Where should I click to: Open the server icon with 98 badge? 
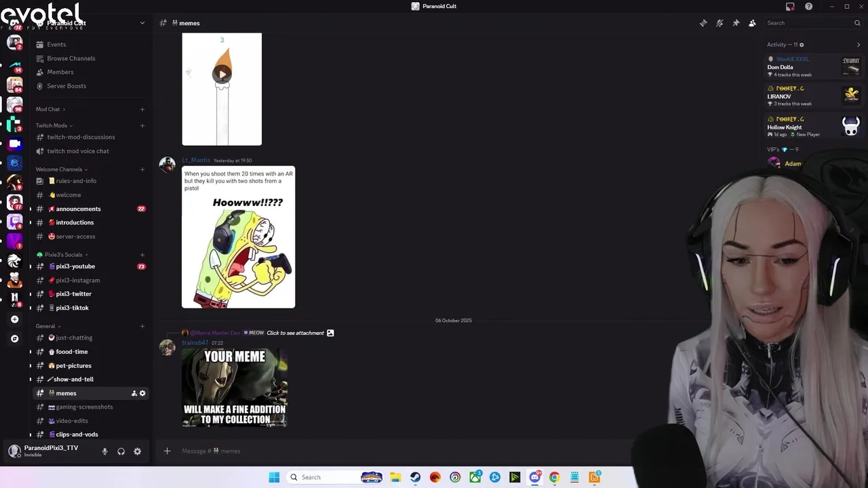tap(14, 104)
